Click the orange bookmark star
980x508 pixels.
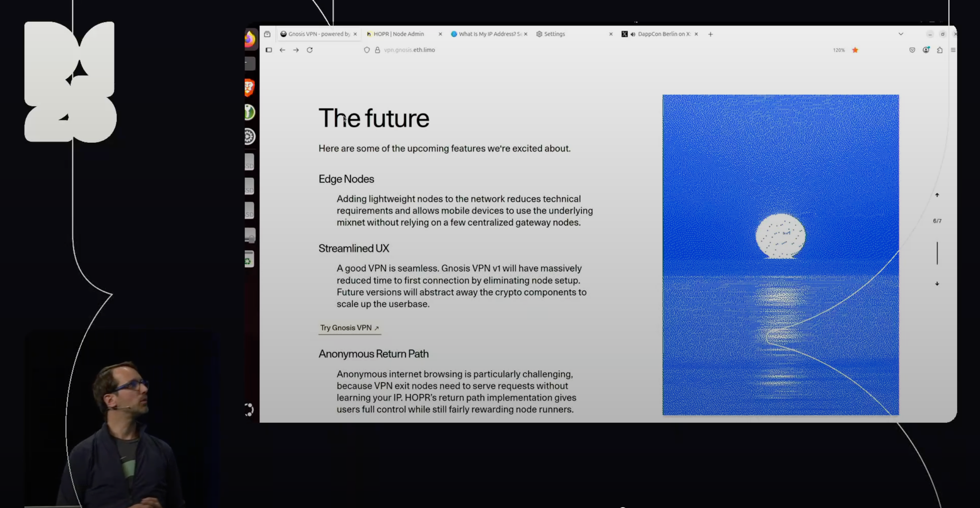pyautogui.click(x=855, y=50)
